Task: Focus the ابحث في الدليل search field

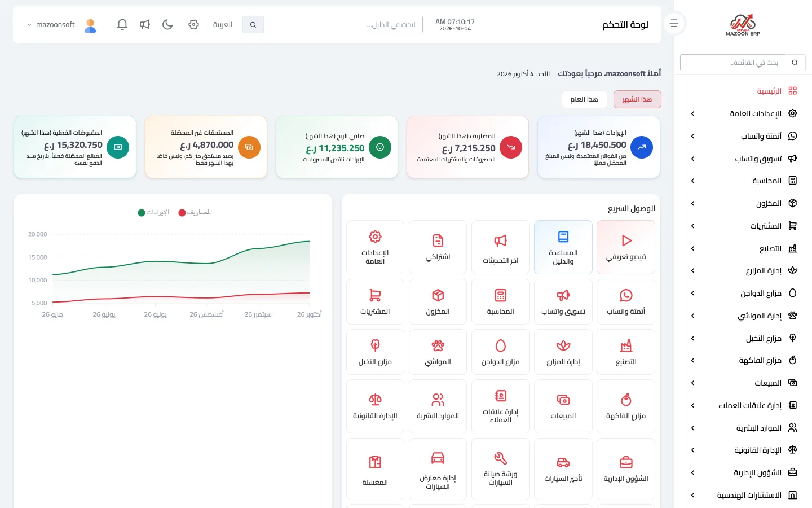Action: coord(343,25)
